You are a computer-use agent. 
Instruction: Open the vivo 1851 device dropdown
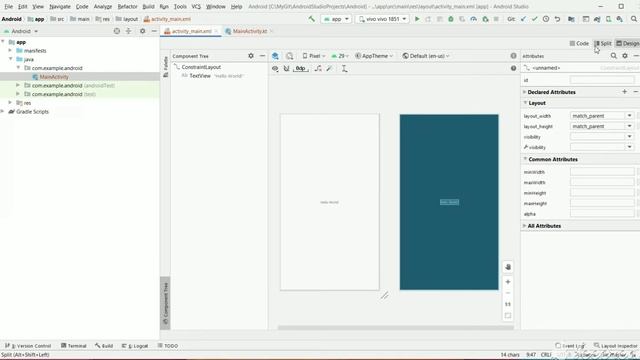click(382, 19)
